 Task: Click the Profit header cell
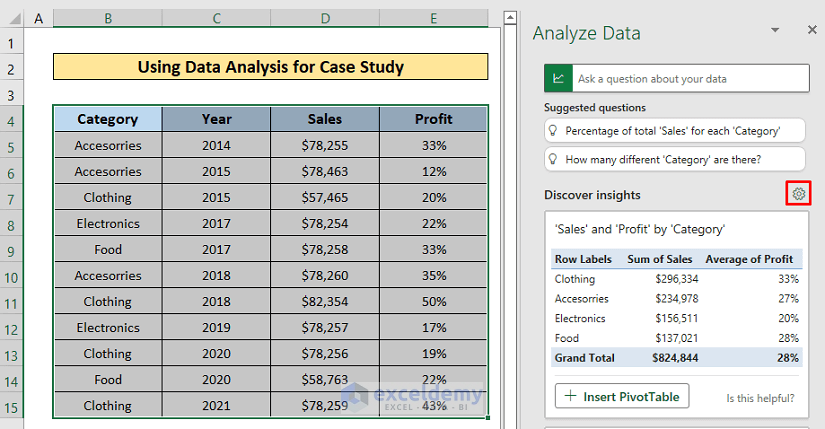pos(433,119)
